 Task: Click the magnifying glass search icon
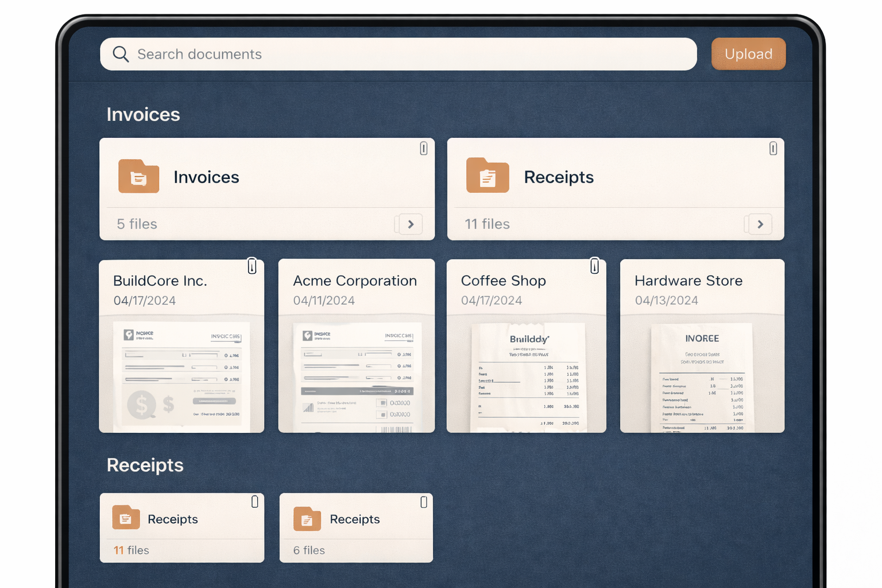[x=121, y=54]
